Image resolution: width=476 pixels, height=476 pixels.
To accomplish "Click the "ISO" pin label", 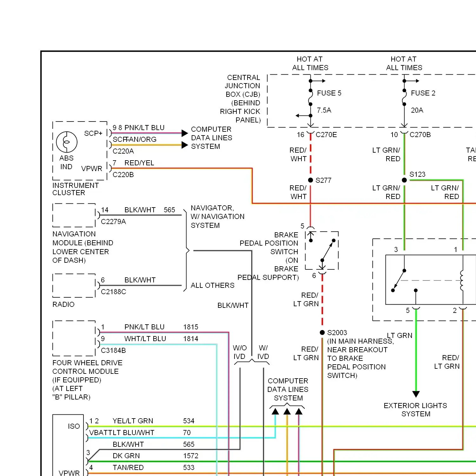I will coord(74,426).
